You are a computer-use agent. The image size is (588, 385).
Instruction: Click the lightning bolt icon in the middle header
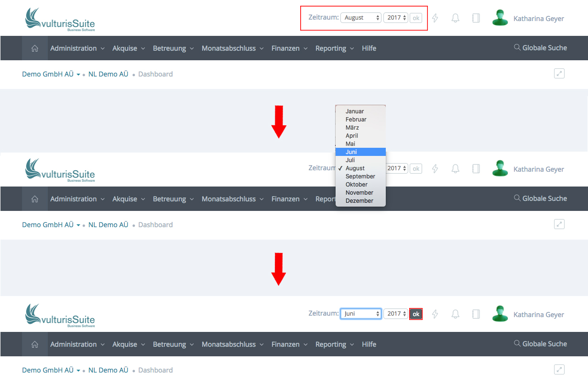point(435,169)
